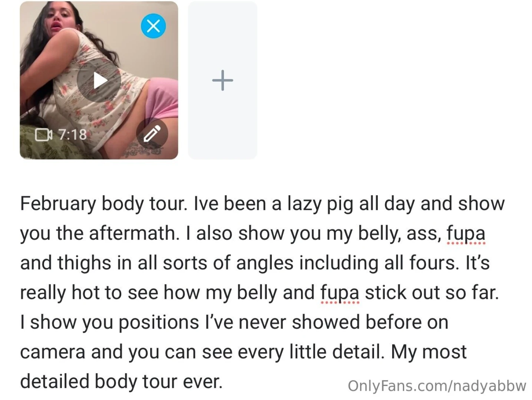Click the second underlined fupa word
Screen dimensions: 532x400
pyautogui.click(x=340, y=292)
